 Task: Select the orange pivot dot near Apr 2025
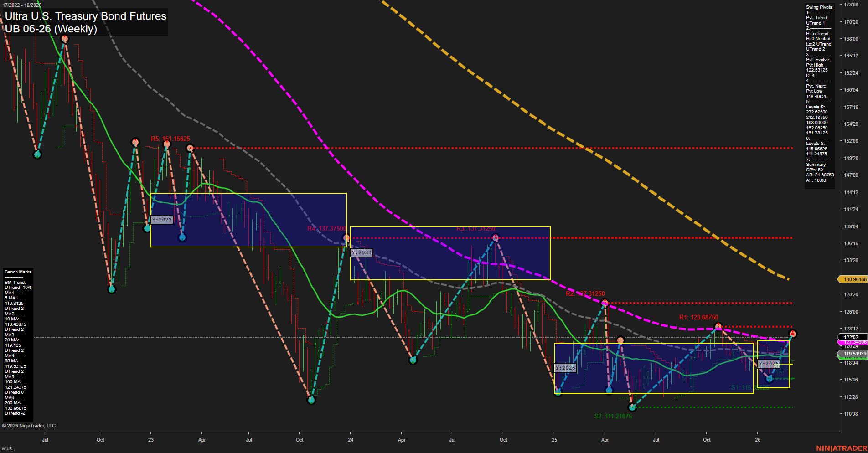[x=620, y=340]
